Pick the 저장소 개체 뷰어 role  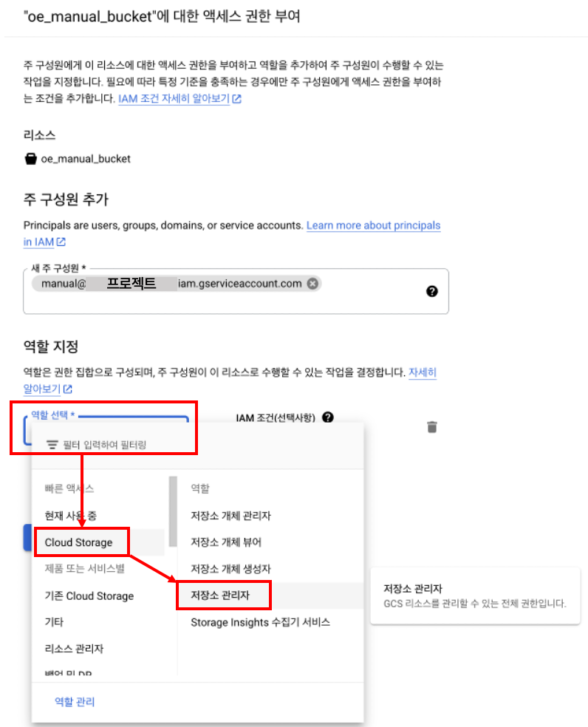[226, 542]
